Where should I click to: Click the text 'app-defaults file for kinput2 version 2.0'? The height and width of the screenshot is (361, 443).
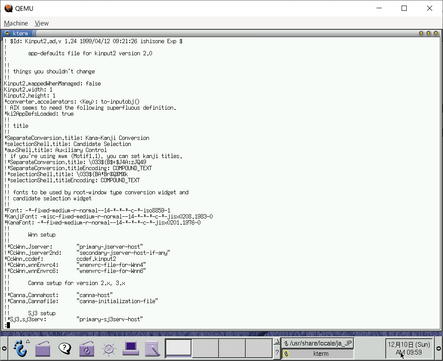click(x=90, y=53)
